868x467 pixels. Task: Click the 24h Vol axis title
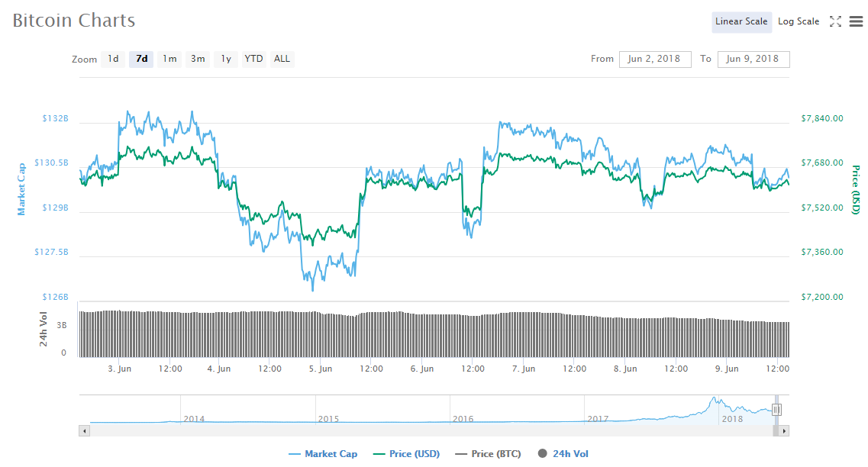(x=44, y=329)
